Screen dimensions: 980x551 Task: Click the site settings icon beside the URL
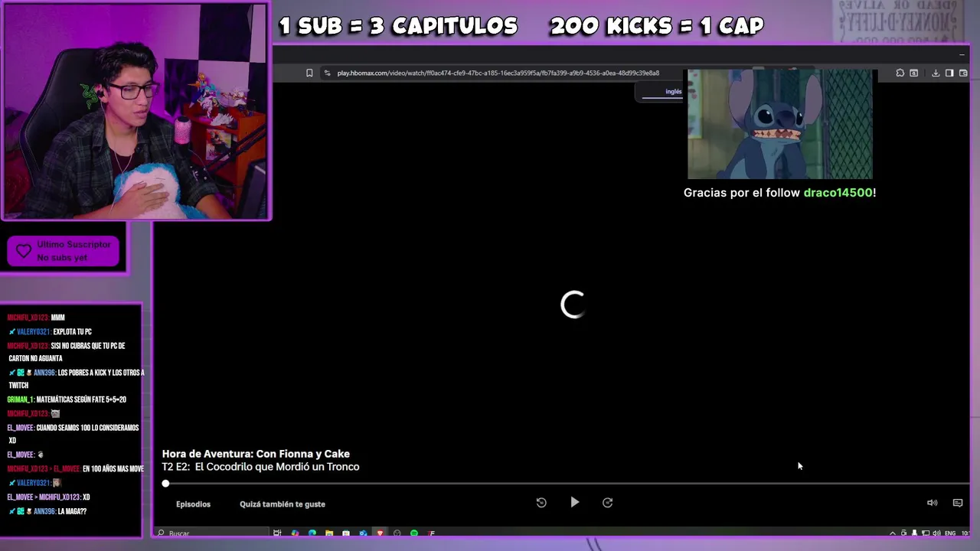tap(328, 73)
